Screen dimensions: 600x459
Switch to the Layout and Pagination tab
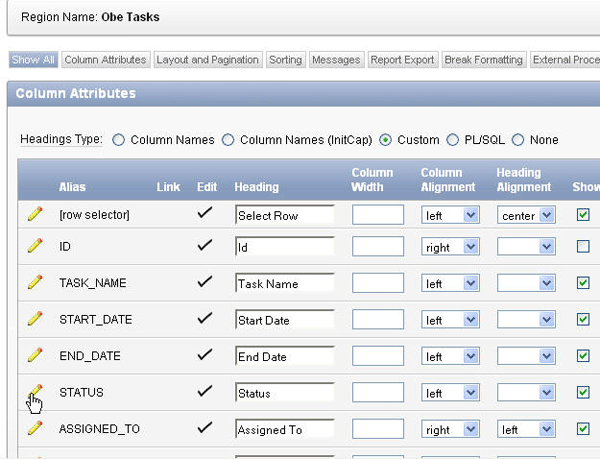pos(208,60)
